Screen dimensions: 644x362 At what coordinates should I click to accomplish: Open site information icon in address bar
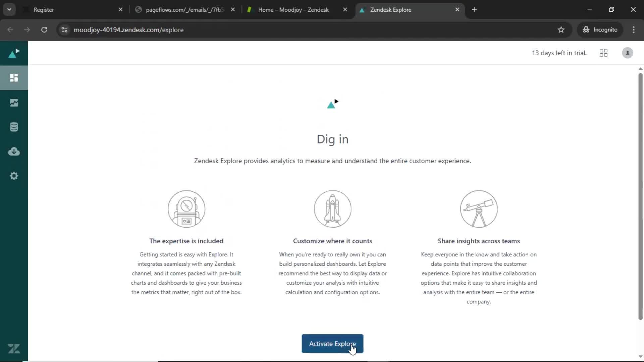64,30
